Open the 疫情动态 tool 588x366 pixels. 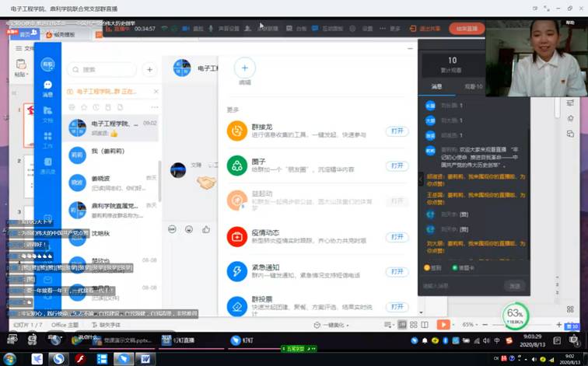tap(397, 237)
